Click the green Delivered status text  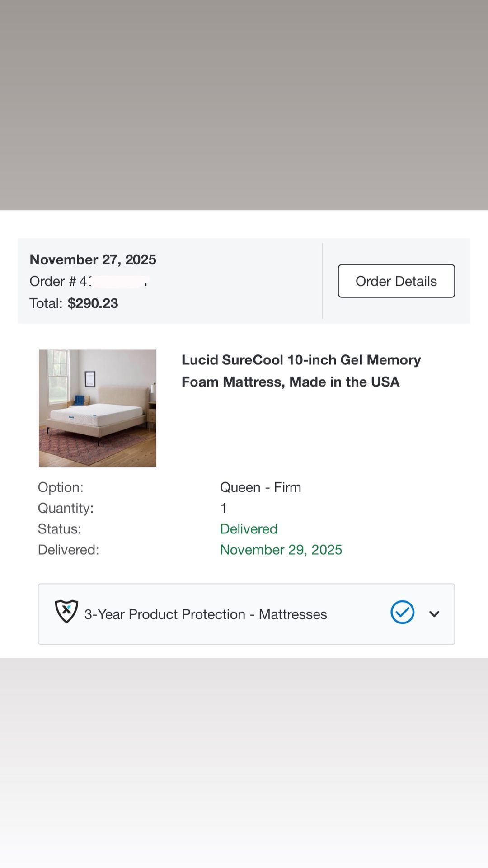[x=249, y=529]
